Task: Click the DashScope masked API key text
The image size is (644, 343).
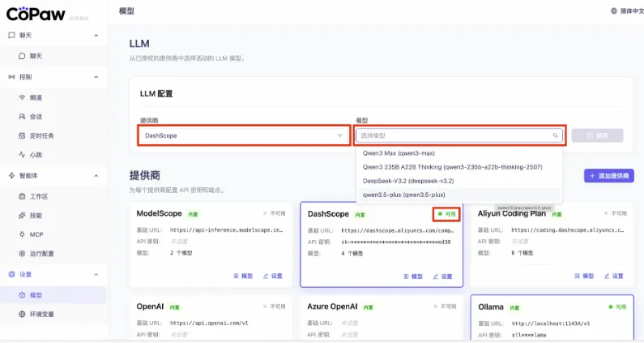Action: (x=396, y=242)
